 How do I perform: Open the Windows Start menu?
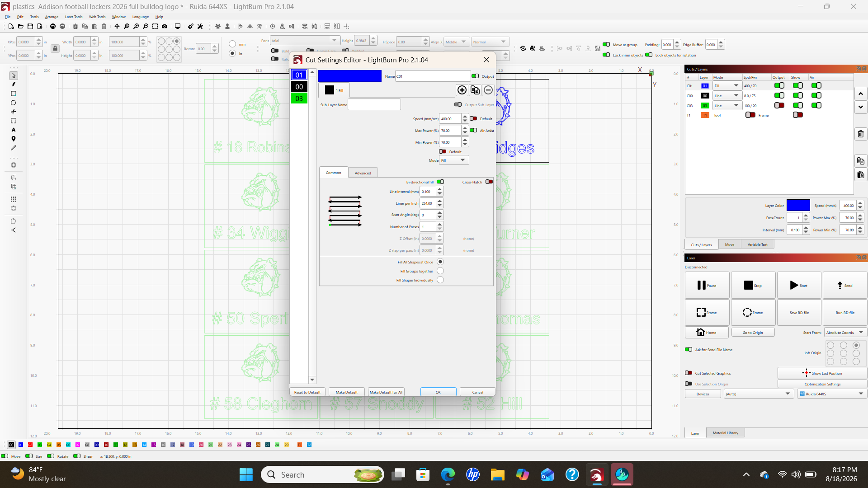(246, 474)
